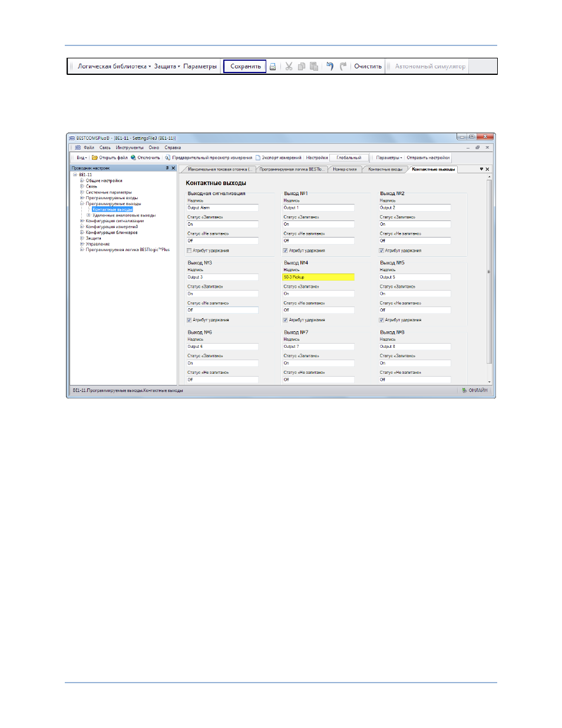Click the Очистить button

(368, 67)
